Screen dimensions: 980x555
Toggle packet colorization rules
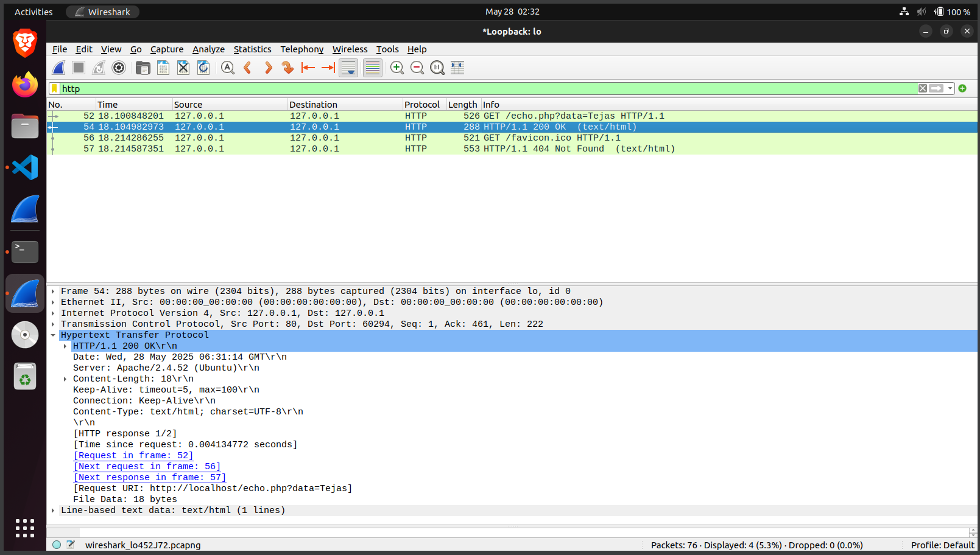click(x=373, y=68)
